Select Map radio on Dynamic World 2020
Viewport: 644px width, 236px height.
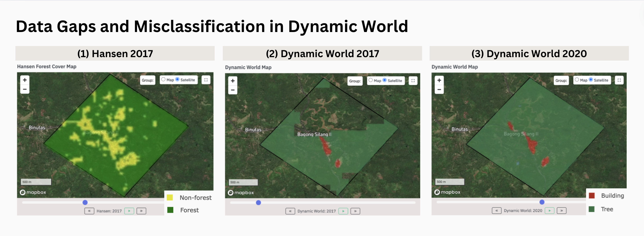[x=577, y=80]
